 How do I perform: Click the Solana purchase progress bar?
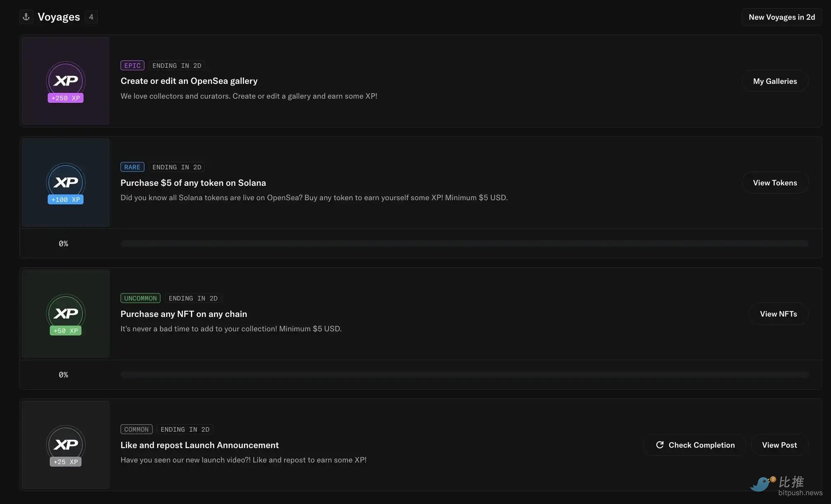[x=464, y=244]
